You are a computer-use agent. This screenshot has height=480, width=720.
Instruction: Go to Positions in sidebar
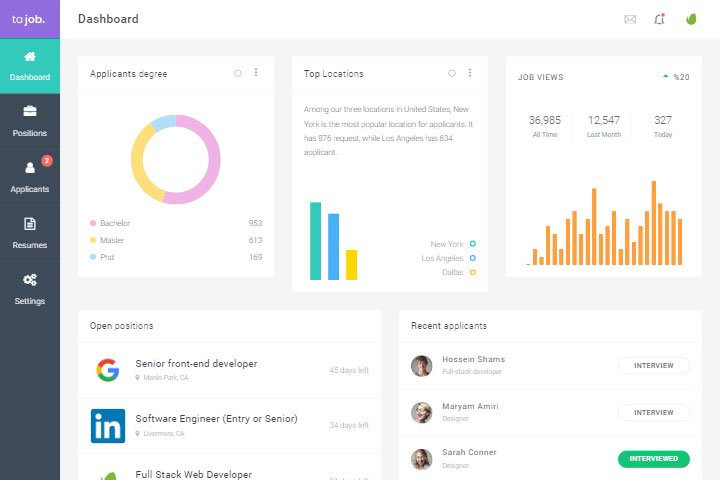(30, 121)
